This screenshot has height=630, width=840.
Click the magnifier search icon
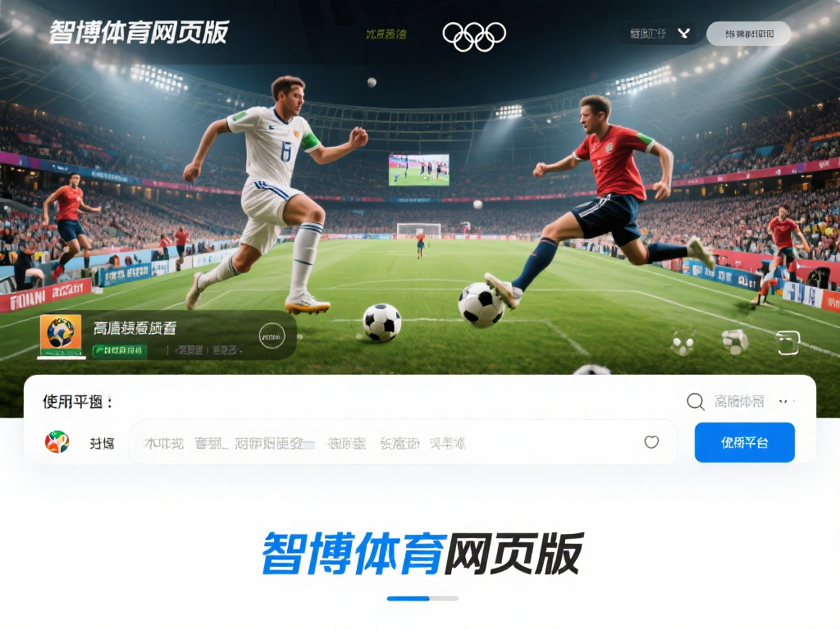pyautogui.click(x=696, y=401)
